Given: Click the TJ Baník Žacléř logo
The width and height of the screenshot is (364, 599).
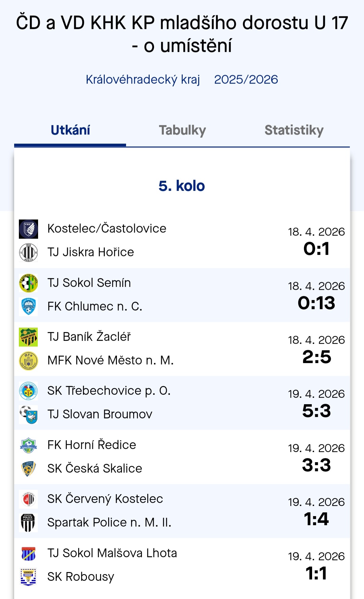Looking at the screenshot, I should [x=28, y=337].
